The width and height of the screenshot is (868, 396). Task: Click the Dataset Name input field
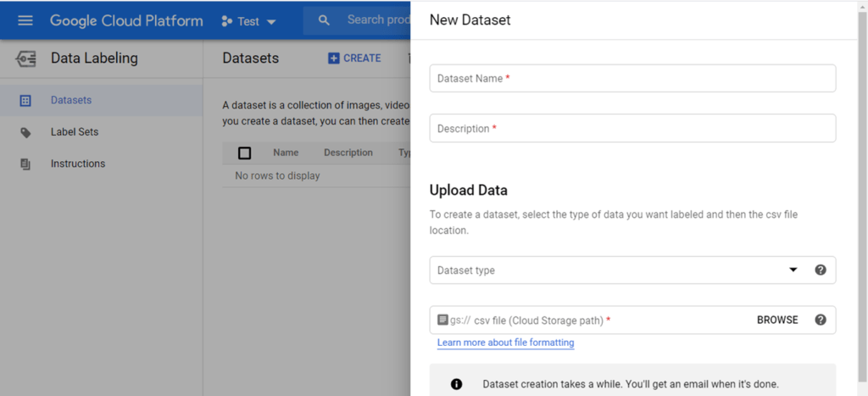click(632, 78)
